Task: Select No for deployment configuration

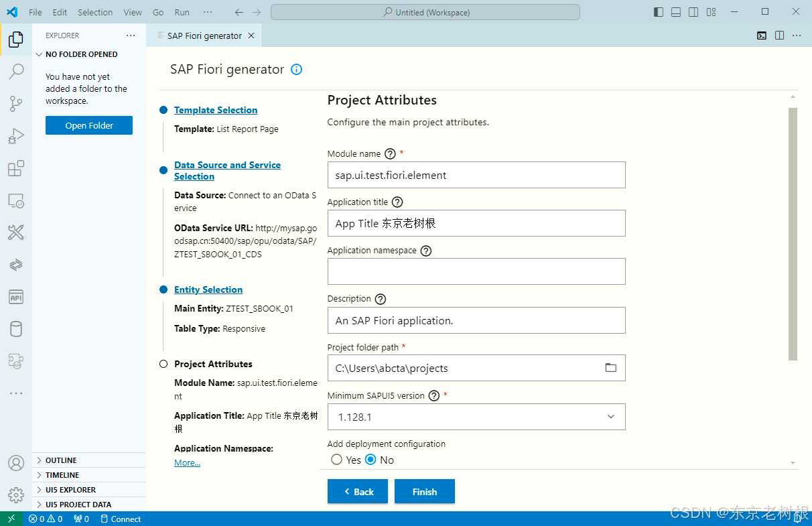Action: [370, 460]
